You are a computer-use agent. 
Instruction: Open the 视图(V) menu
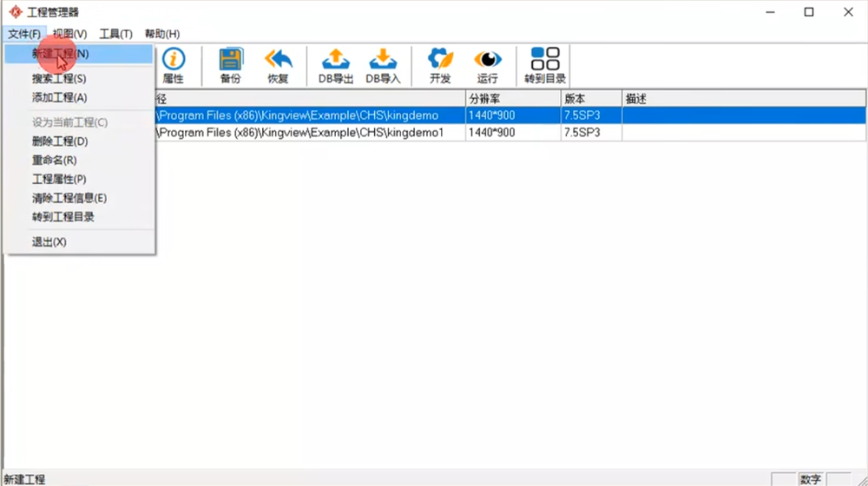click(69, 34)
